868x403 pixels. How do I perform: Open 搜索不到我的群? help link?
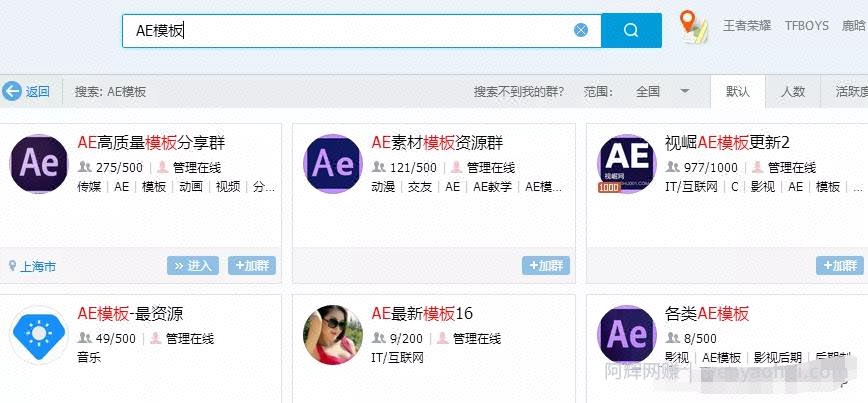point(518,92)
